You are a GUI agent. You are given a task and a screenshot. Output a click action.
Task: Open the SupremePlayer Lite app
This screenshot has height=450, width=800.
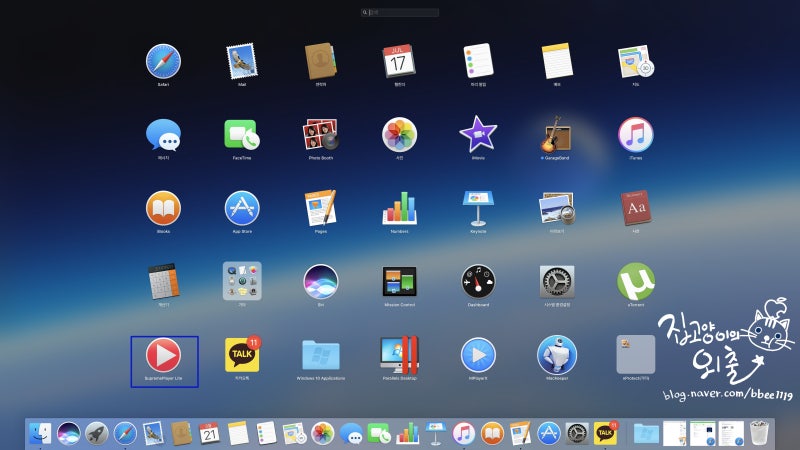click(x=163, y=355)
